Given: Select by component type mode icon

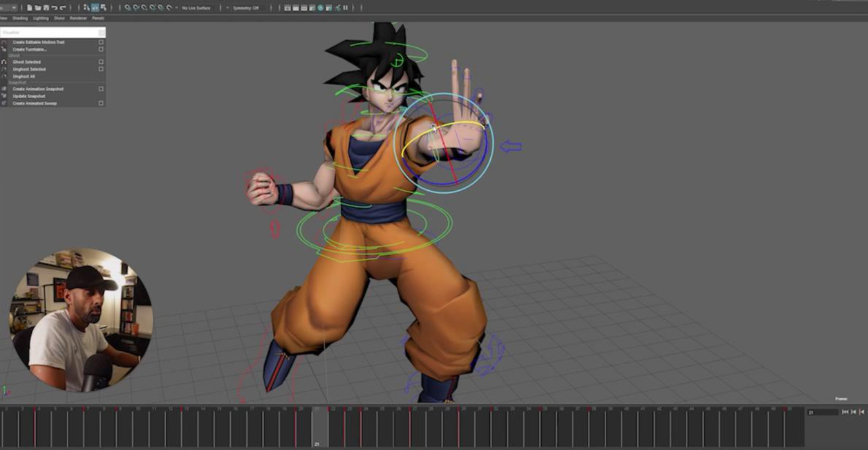Looking at the screenshot, I should 103,8.
